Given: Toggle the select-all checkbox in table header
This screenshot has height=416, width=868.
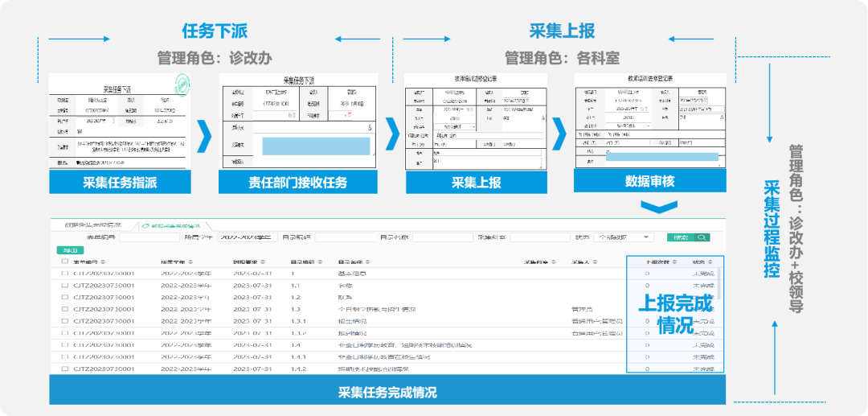Looking at the screenshot, I should coord(64,262).
